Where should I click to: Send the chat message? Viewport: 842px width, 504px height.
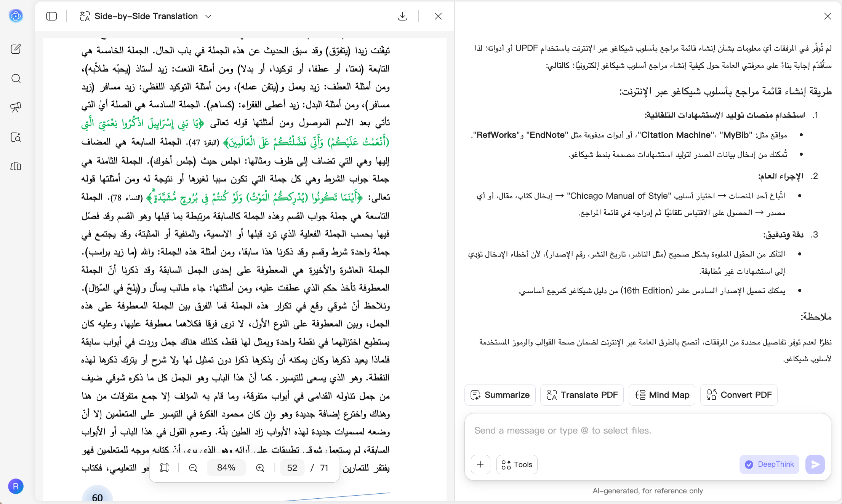[x=815, y=464]
